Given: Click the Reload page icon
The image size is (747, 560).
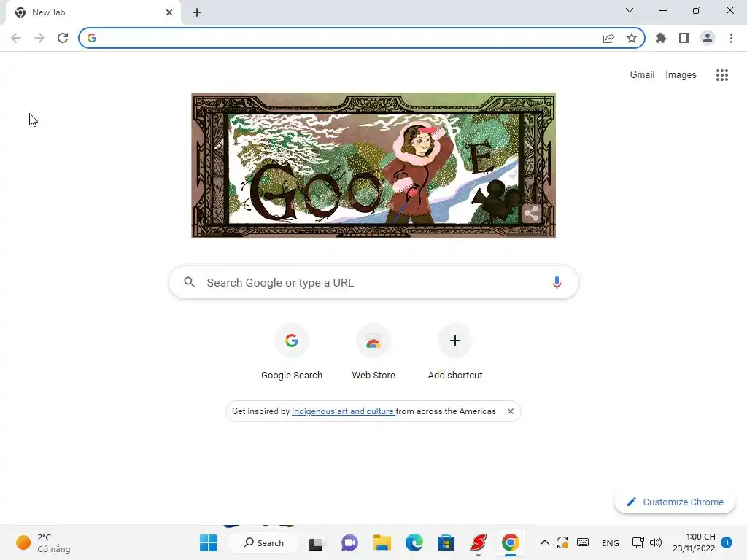Looking at the screenshot, I should [x=63, y=38].
